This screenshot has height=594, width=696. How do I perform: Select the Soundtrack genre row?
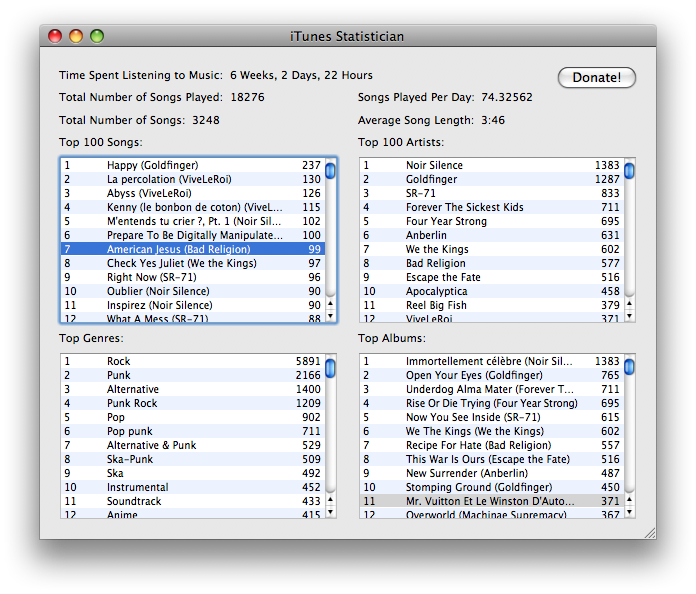193,501
